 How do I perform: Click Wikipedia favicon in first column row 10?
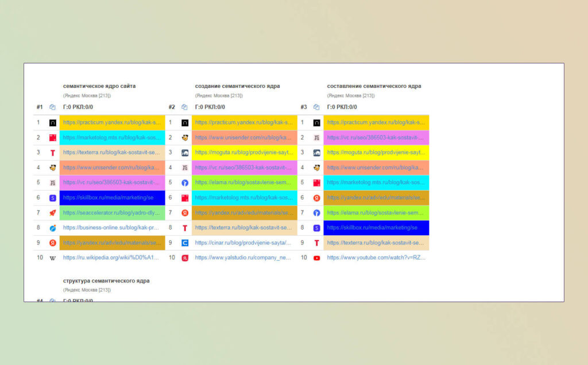pos(53,258)
